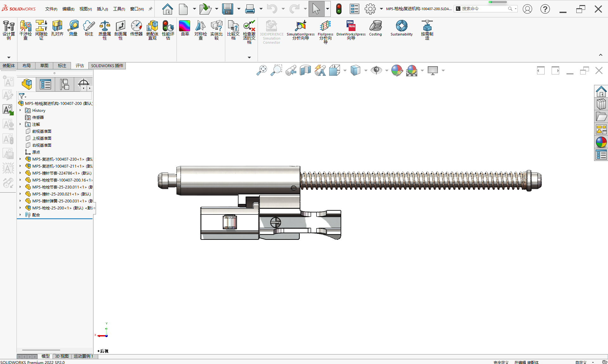Open the Sustainability tool
Screen dimensions: 608x364
click(x=401, y=28)
